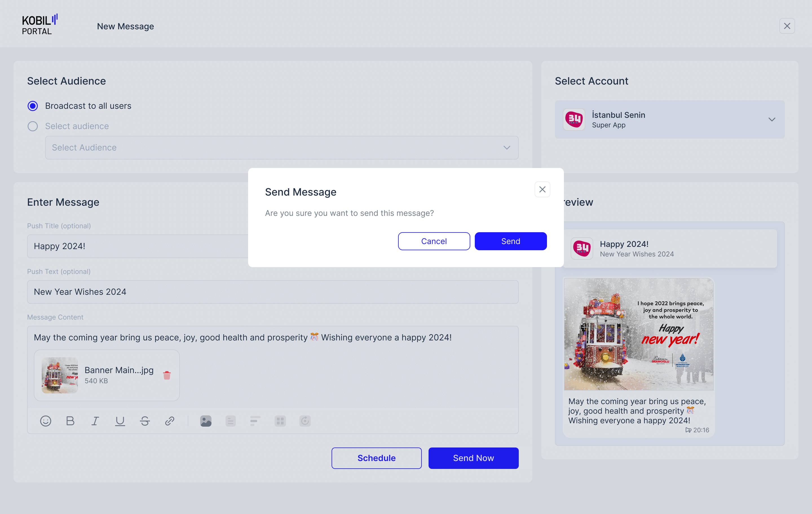Apply underline formatting icon
This screenshot has height=514, width=812.
pyautogui.click(x=120, y=421)
